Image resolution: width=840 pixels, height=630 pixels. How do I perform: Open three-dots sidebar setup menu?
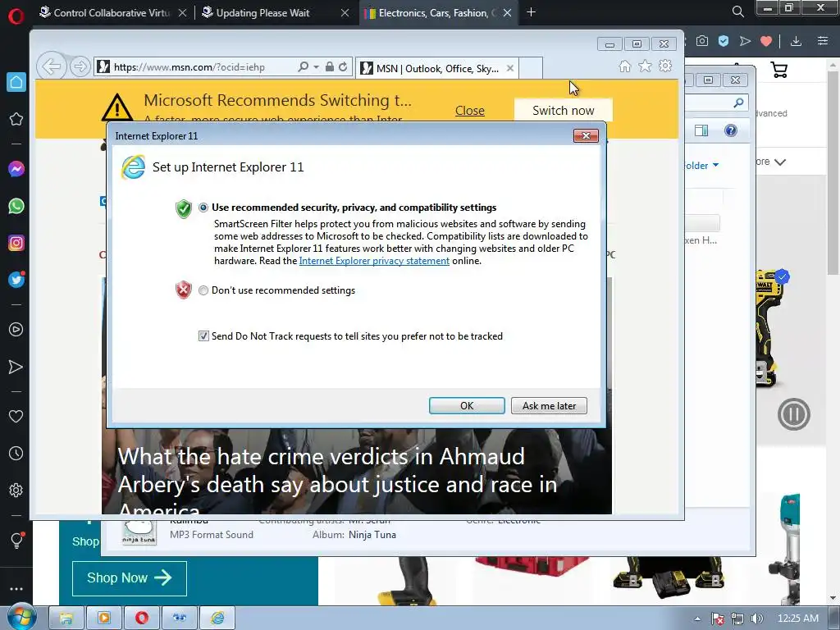pos(16,589)
